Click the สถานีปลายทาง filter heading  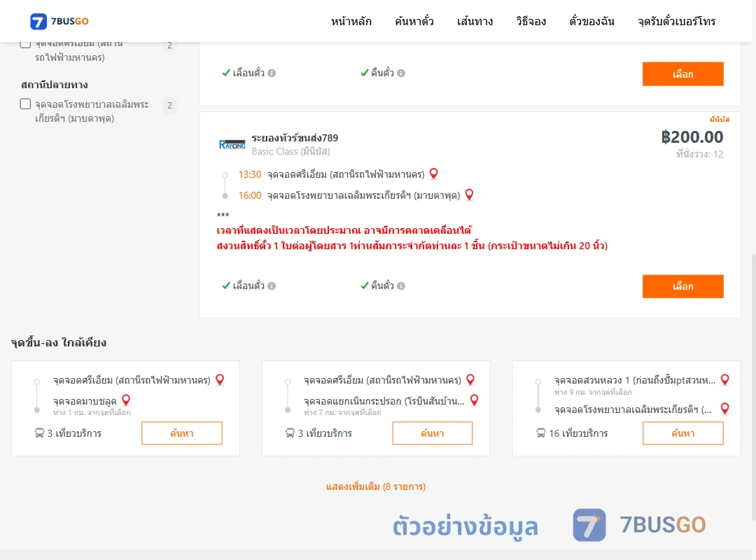[55, 85]
